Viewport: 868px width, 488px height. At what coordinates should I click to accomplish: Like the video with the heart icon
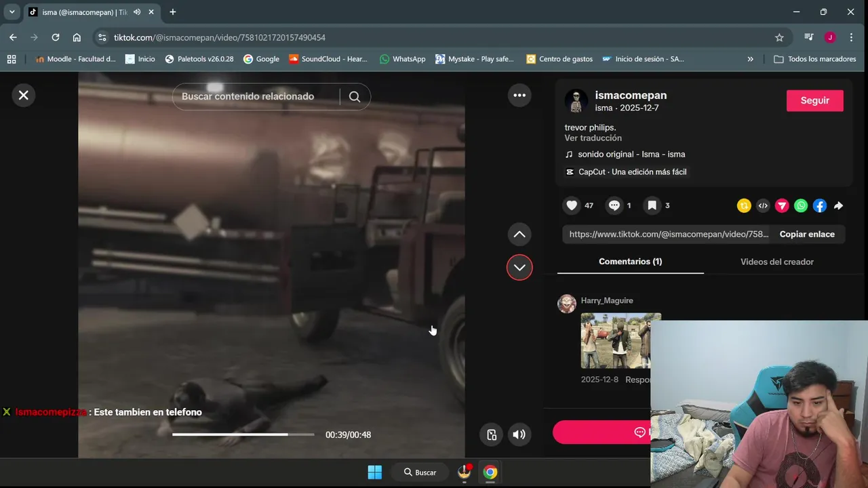coord(572,205)
